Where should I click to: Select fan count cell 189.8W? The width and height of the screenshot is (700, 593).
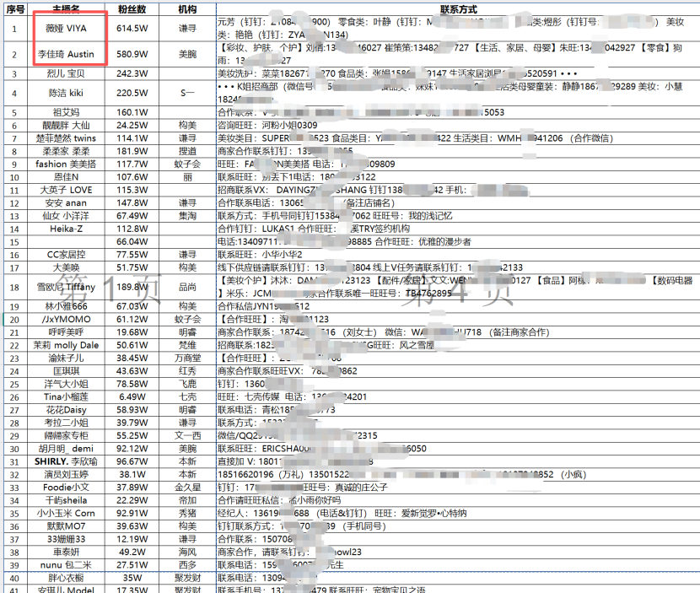(x=132, y=287)
